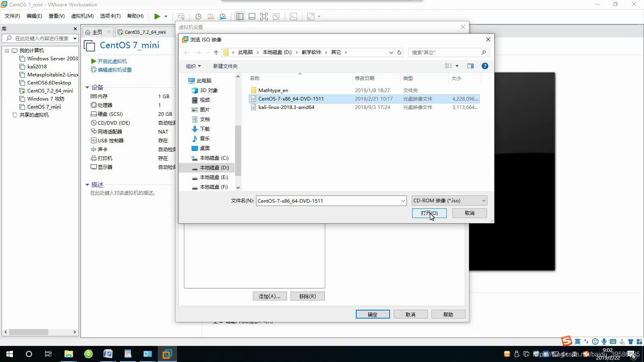Click 添加(A)... button
The image size is (644, 362).
point(270,296)
